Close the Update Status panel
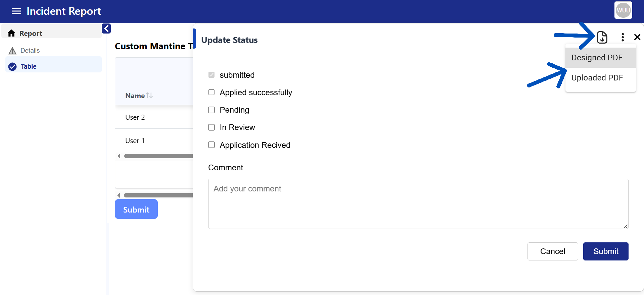This screenshot has height=295, width=644. (x=637, y=37)
